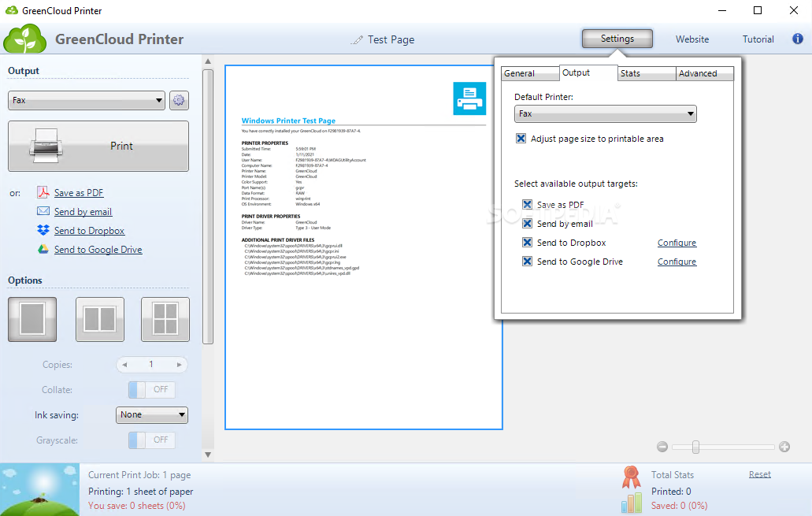Click the envelope icon for Send by email
The width and height of the screenshot is (812, 516).
pos(43,211)
